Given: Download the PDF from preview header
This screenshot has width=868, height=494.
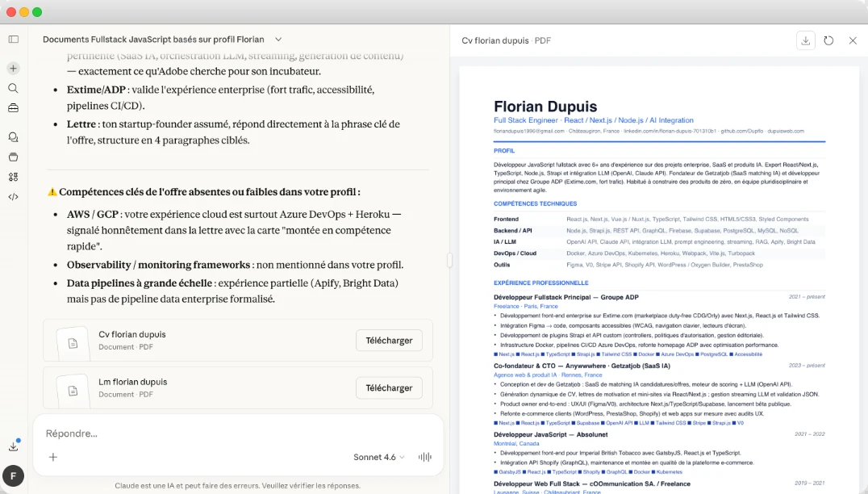Looking at the screenshot, I should 805,40.
